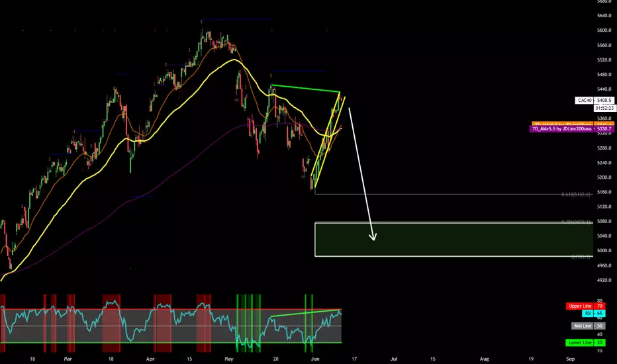Screen dimensions: 617x364
Task: Click the 5000.0 price axis value
Action: [x=604, y=251]
